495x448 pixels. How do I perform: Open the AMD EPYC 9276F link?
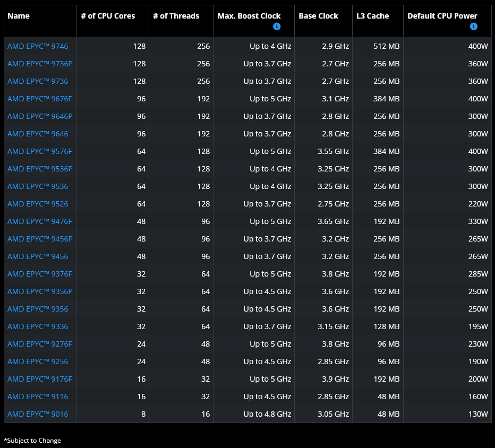click(x=39, y=344)
